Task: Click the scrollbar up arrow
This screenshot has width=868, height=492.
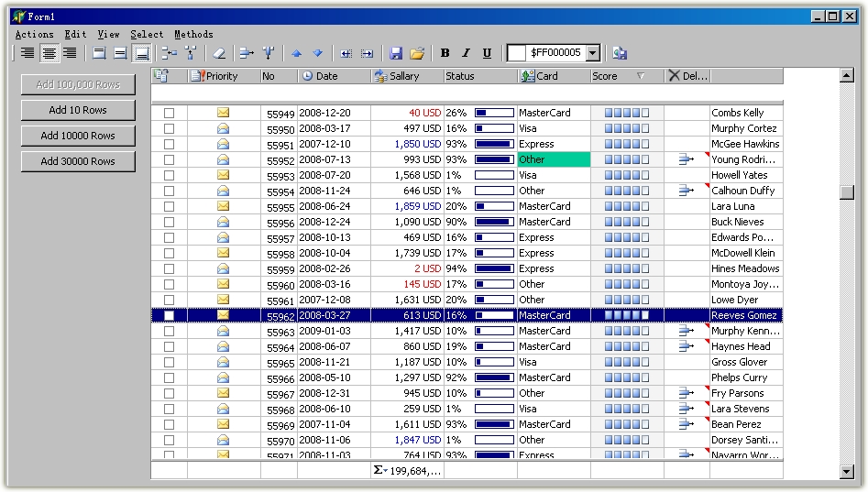Action: click(846, 75)
